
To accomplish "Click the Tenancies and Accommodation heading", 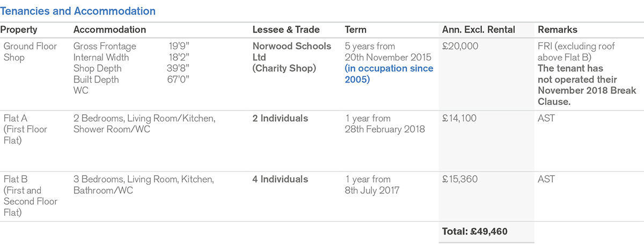I will pyautogui.click(x=79, y=11).
